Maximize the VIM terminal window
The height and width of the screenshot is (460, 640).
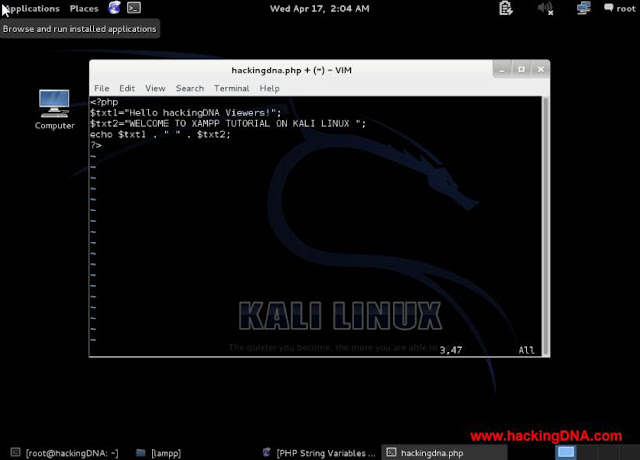pos(521,70)
